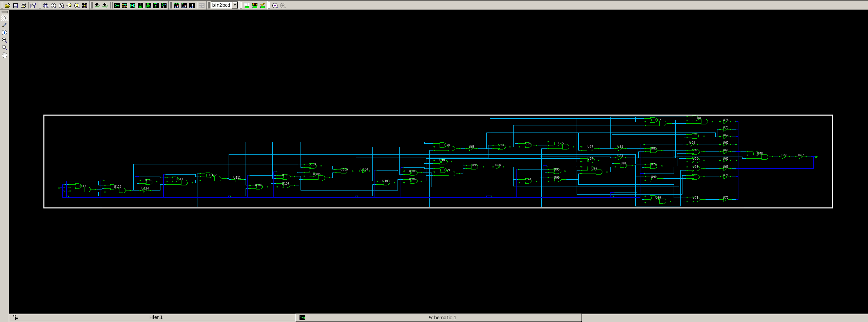The height and width of the screenshot is (322, 868).
Task: Select the pan hand tool
Action: click(x=4, y=55)
